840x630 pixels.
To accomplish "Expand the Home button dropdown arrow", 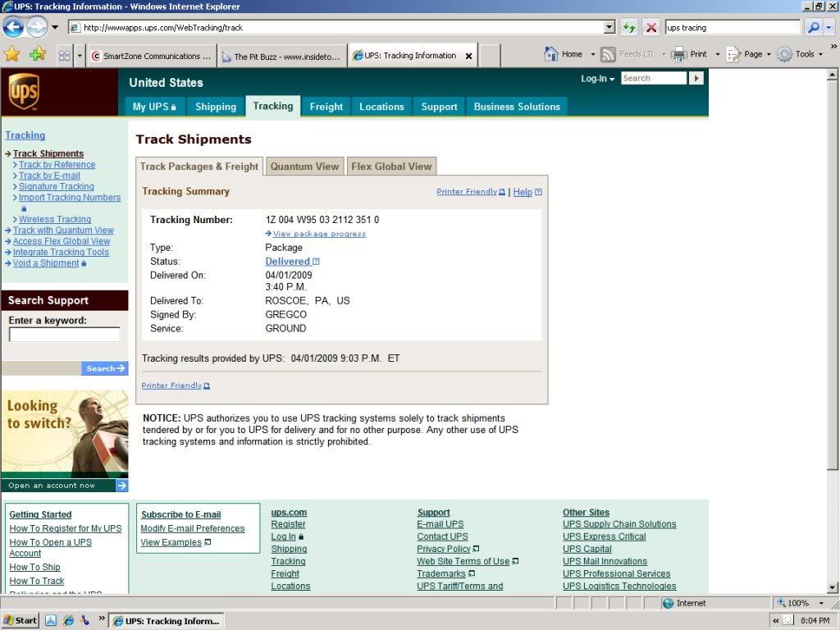I will 592,54.
